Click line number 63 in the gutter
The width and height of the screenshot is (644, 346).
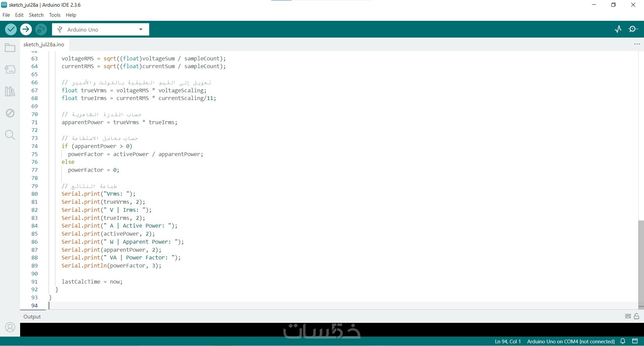click(35, 58)
